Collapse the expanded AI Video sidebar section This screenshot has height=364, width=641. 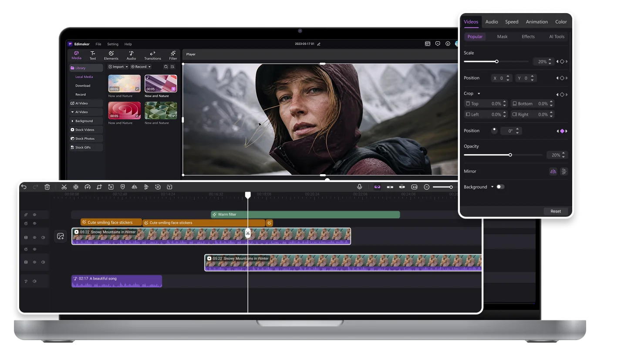pos(72,112)
